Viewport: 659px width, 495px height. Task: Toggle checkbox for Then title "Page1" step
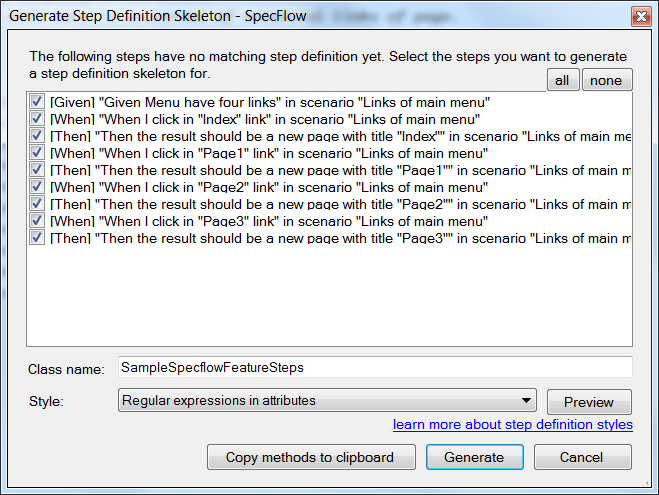[37, 170]
